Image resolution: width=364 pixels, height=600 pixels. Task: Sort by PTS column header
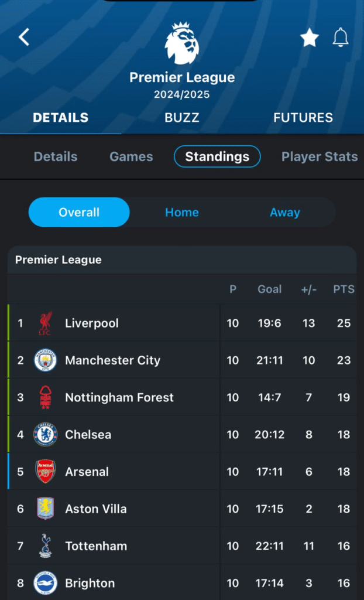(x=344, y=289)
